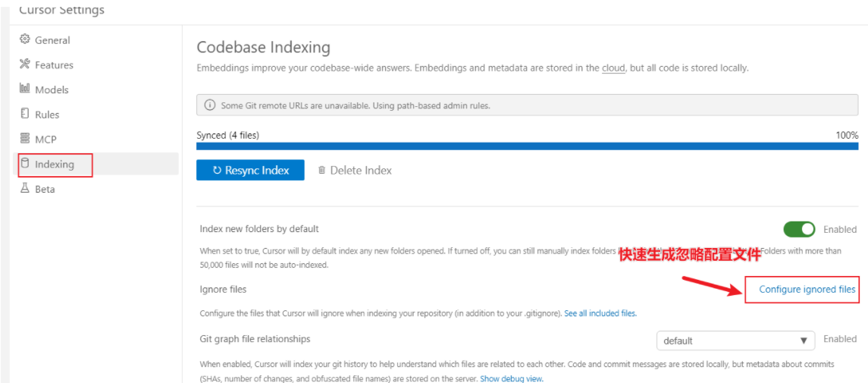868x383 pixels.
Task: Open the Git graph file relationships dropdown
Action: [735, 341]
